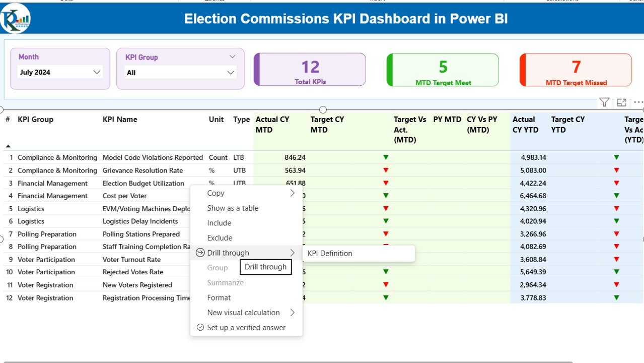Collapse the KPI Group slicer header chevron
The image size is (644, 363).
[232, 57]
